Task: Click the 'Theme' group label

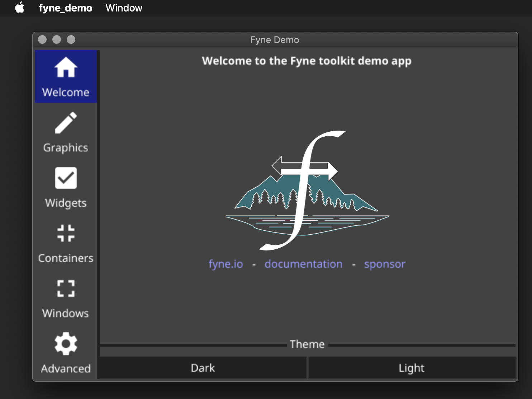Action: [307, 344]
